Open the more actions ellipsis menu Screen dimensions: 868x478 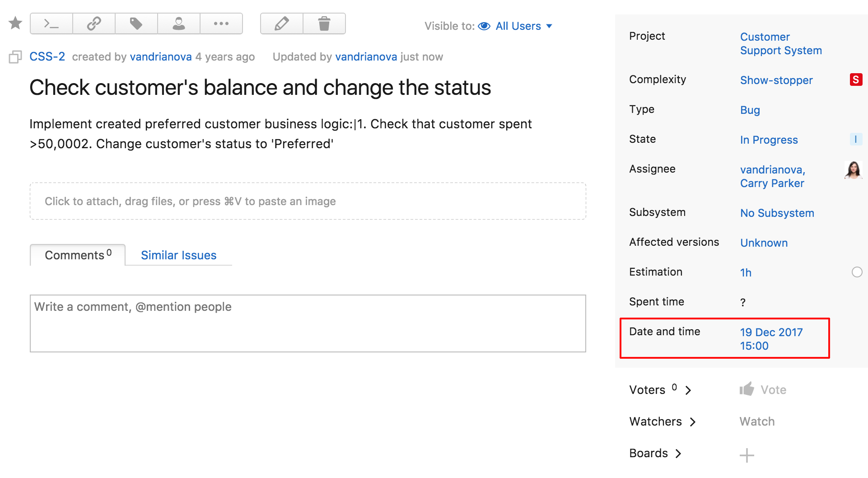221,23
